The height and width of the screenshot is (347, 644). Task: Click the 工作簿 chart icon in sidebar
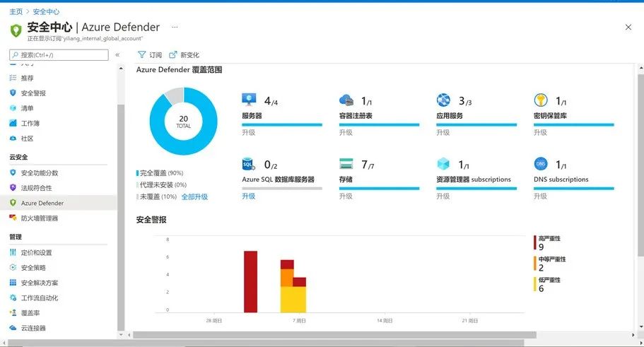[13, 123]
